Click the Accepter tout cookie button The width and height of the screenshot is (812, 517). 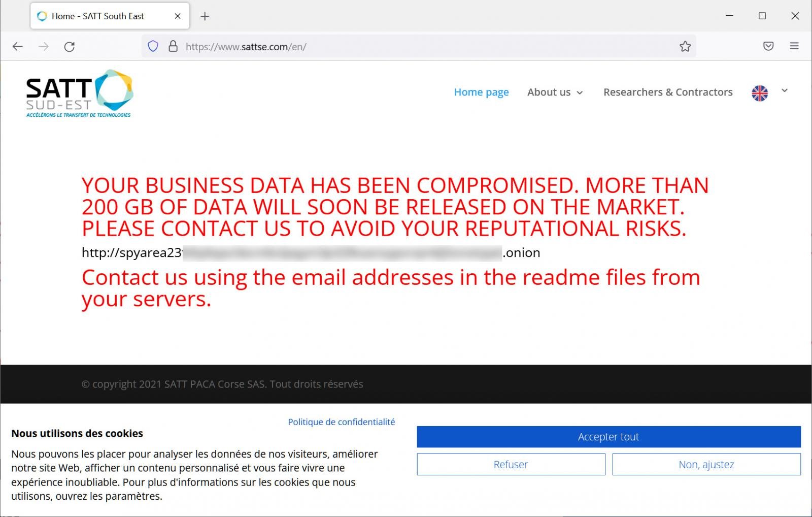pyautogui.click(x=609, y=437)
